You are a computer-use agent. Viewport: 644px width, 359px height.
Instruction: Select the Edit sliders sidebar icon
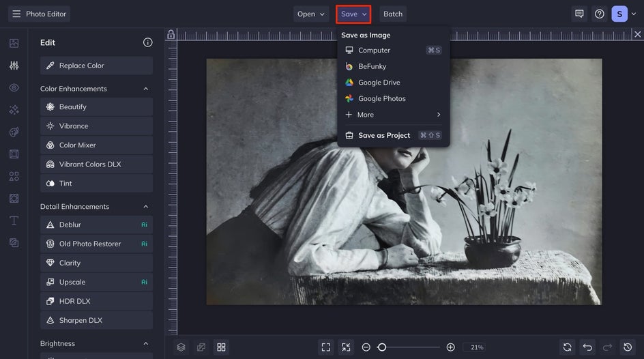pos(14,66)
